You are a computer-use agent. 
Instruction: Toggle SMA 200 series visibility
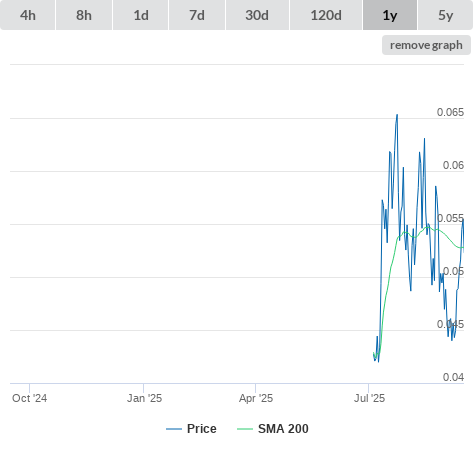point(283,429)
